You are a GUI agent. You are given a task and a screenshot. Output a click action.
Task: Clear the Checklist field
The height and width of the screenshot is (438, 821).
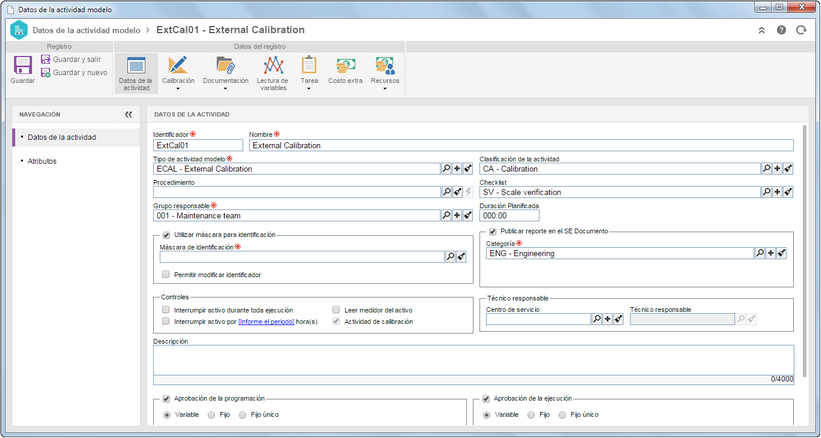[x=788, y=192]
